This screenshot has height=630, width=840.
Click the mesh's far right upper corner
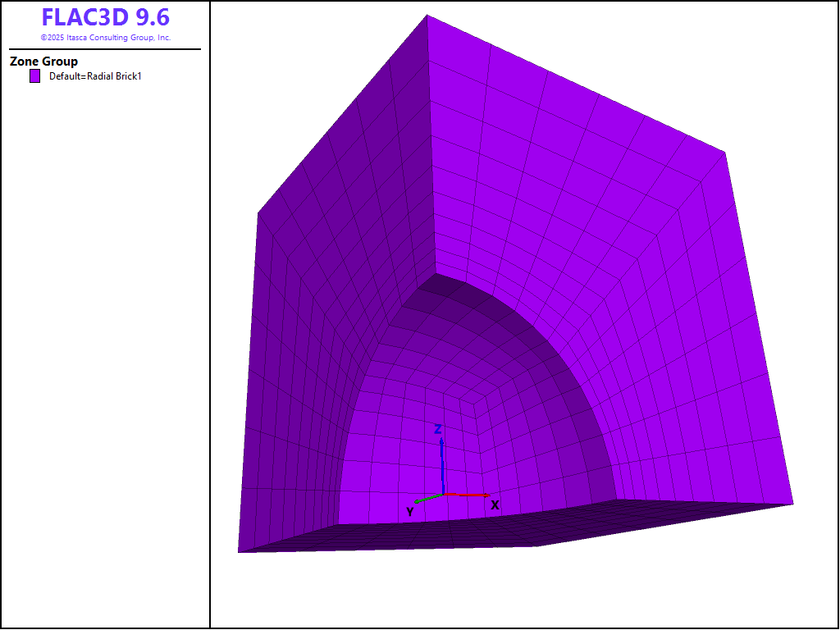(x=725, y=152)
